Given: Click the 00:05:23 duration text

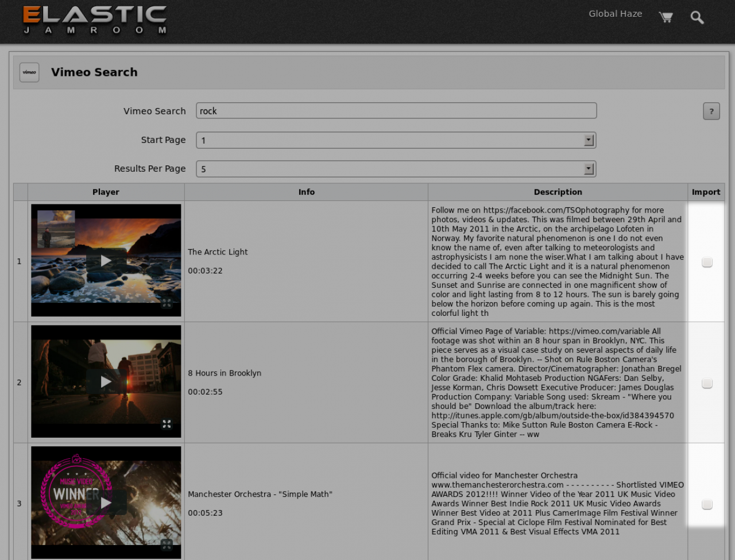Looking at the screenshot, I should coord(205,513).
